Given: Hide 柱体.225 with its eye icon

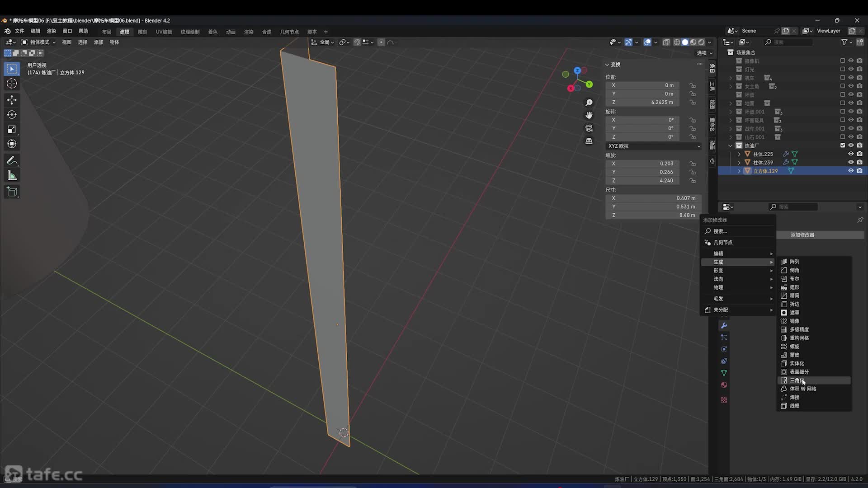Looking at the screenshot, I should click(x=851, y=154).
